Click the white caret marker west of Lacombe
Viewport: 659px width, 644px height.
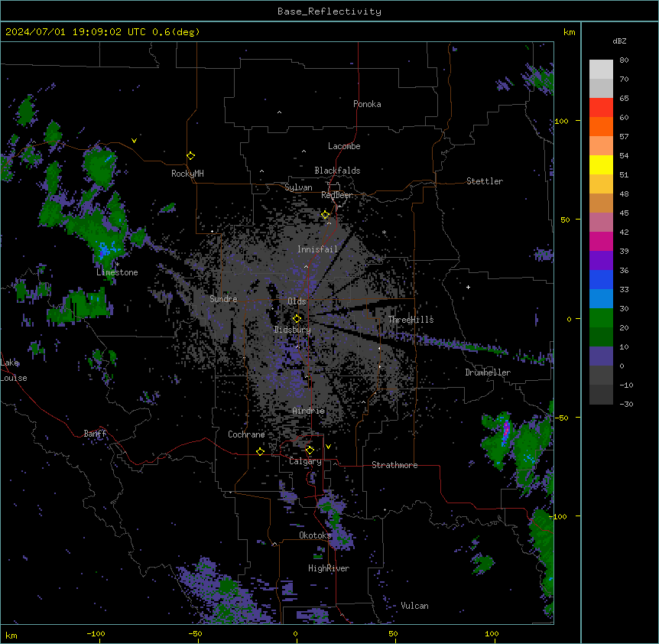point(304,151)
